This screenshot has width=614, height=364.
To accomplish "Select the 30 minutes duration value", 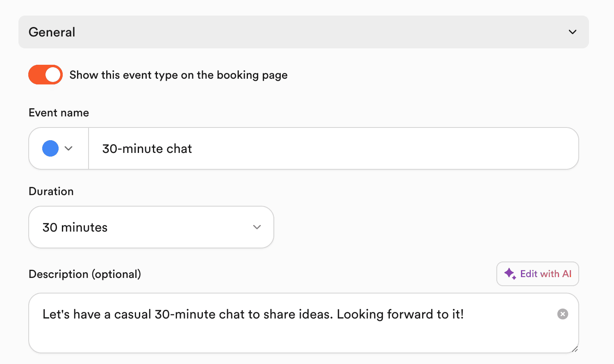I will 75,227.
